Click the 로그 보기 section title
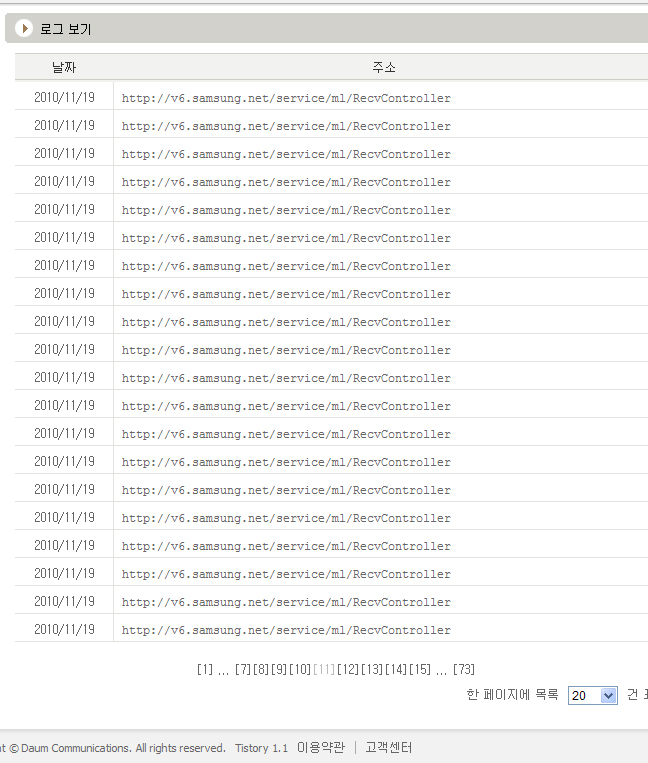 (x=65, y=29)
